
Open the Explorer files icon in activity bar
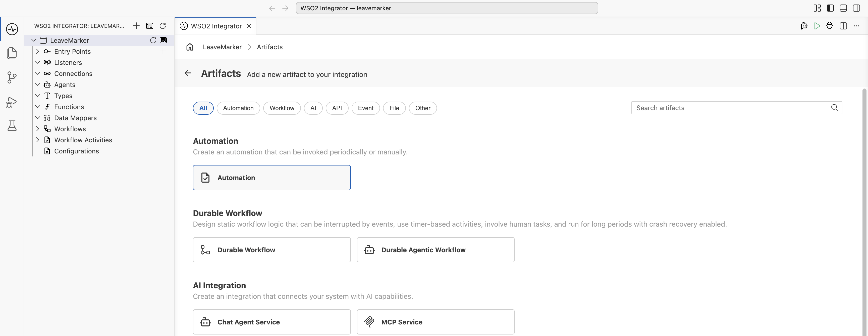12,53
